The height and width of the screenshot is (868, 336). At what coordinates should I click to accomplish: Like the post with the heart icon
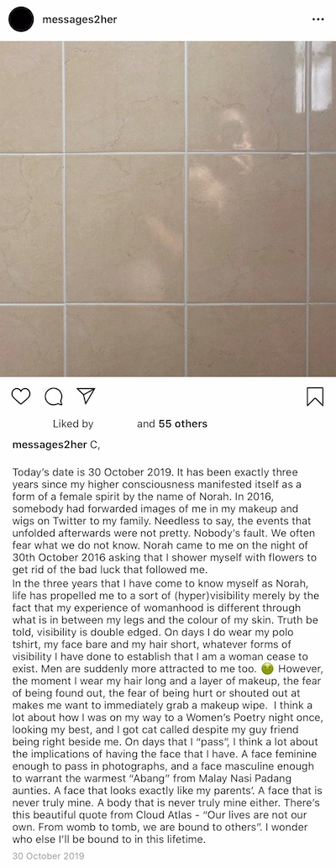click(21, 396)
